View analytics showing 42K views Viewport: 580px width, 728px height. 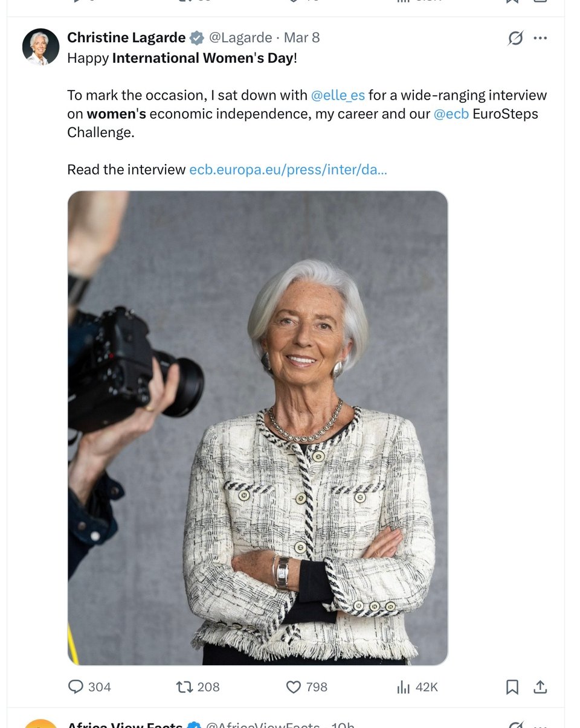pyautogui.click(x=404, y=687)
